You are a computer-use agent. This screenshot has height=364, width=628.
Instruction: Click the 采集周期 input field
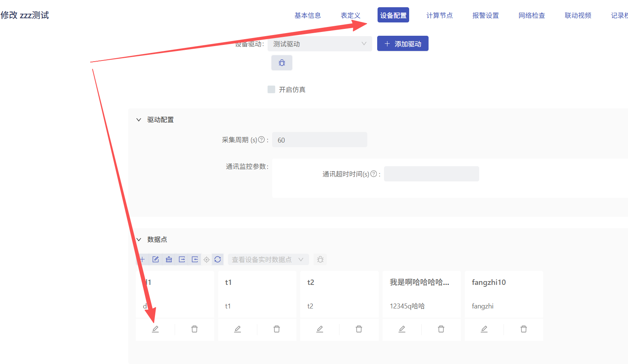click(x=319, y=140)
